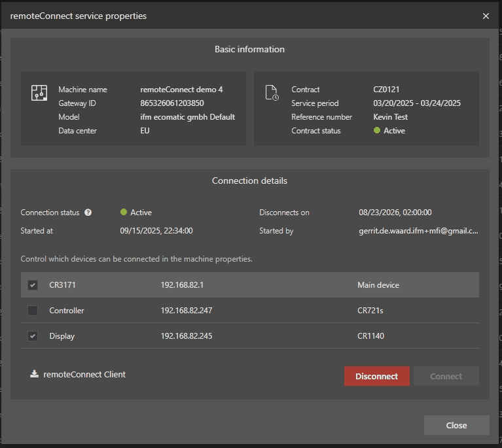Click the 'Started at' label
The height and width of the screenshot is (448, 502).
[x=37, y=231]
